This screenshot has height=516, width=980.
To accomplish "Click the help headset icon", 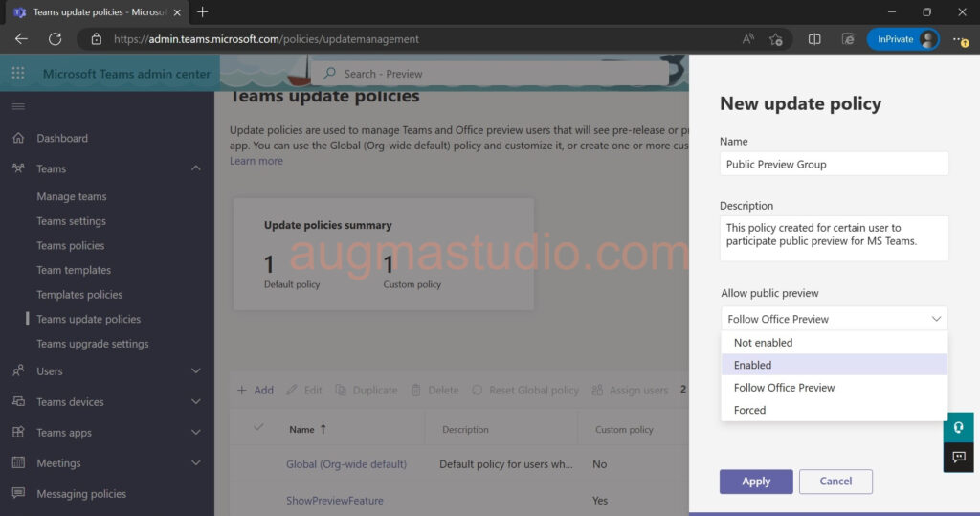I will click(x=958, y=427).
